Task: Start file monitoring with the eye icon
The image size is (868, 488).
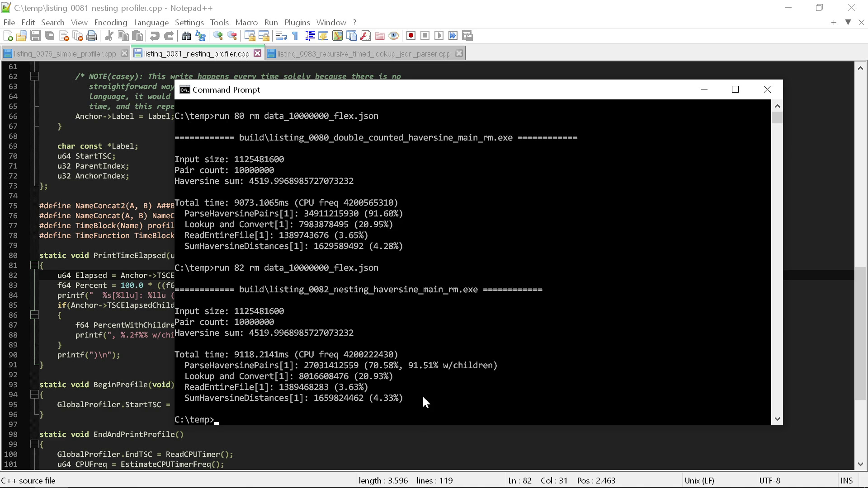Action: pyautogui.click(x=394, y=36)
